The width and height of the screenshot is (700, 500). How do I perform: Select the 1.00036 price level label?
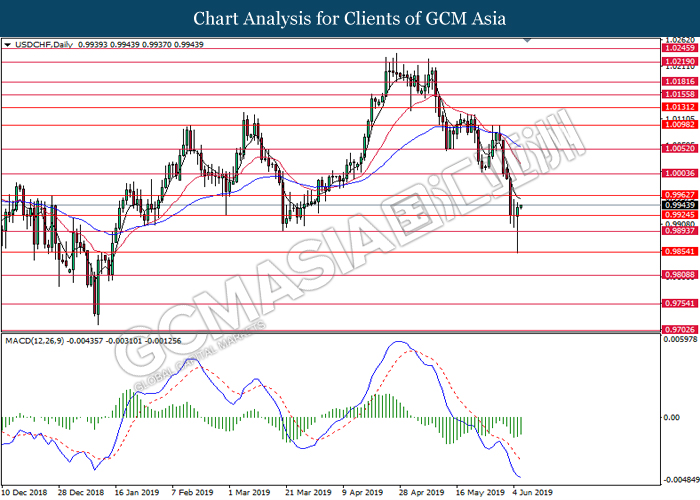680,173
